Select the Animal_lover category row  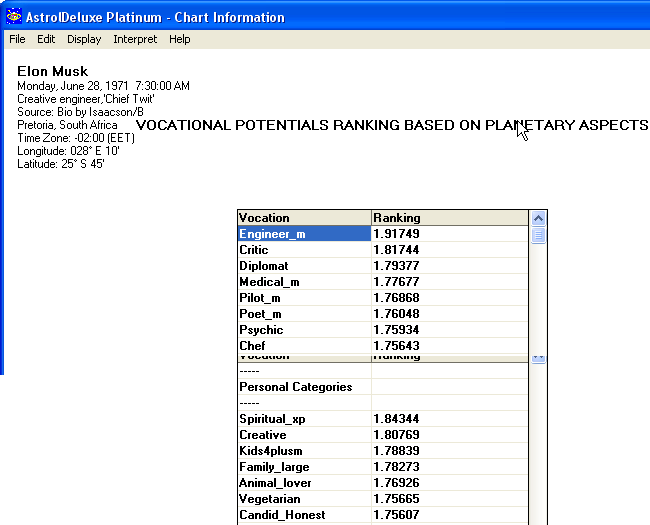(x=383, y=483)
